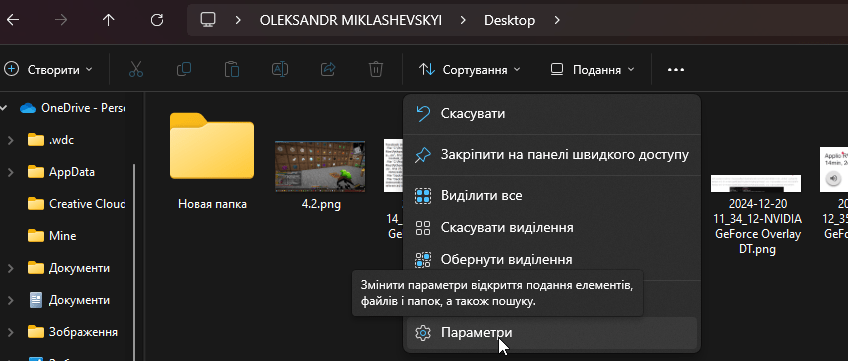Viewport: 848px width, 361px height.
Task: Open the Сортування dropdown
Action: click(470, 69)
